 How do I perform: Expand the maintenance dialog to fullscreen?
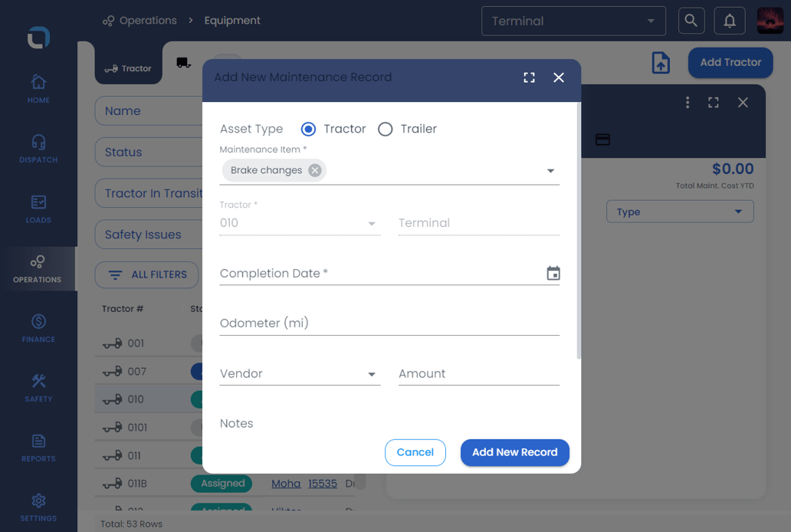529,77
